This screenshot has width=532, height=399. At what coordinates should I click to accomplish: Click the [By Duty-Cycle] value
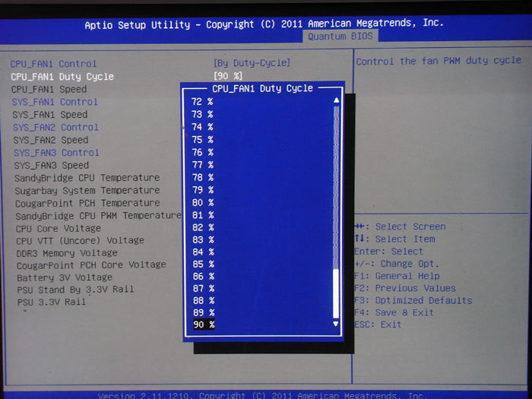252,63
